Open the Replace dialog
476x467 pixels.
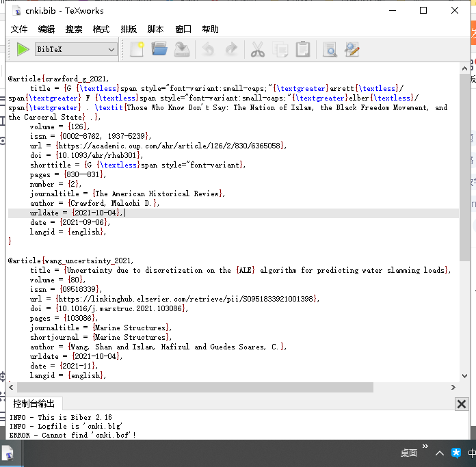pos(352,49)
